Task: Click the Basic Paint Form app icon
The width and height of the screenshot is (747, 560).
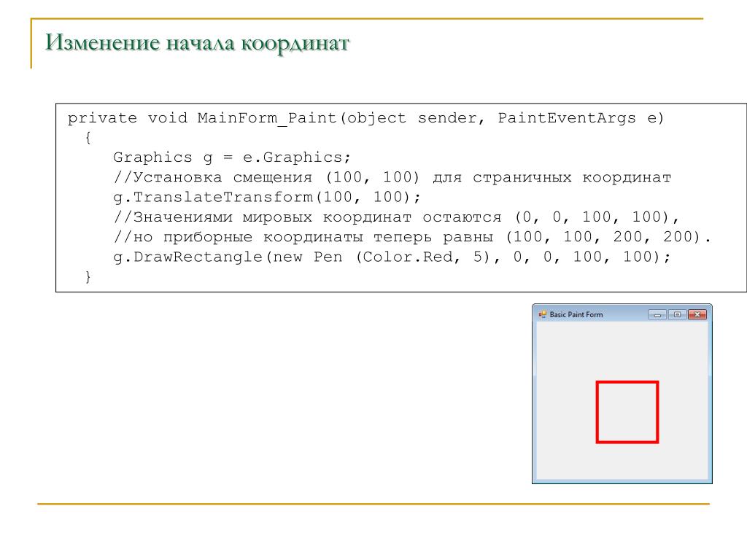Action: click(542, 314)
